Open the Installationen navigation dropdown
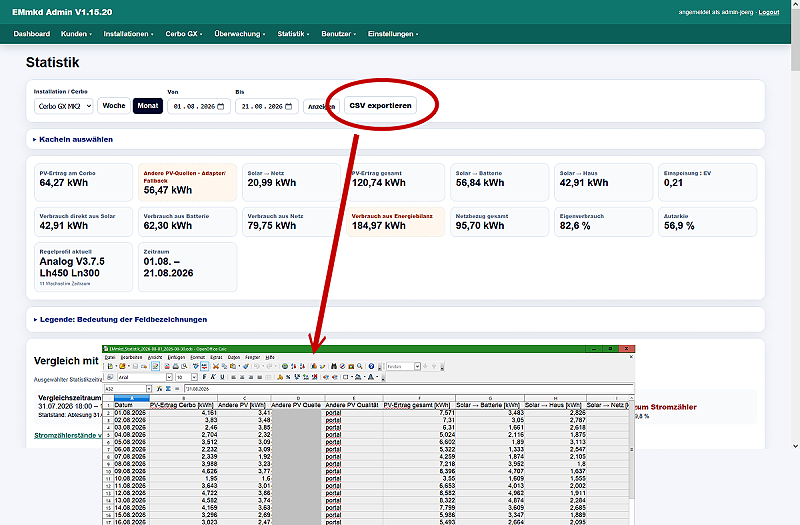Image resolution: width=800 pixels, height=525 pixels. (x=128, y=34)
